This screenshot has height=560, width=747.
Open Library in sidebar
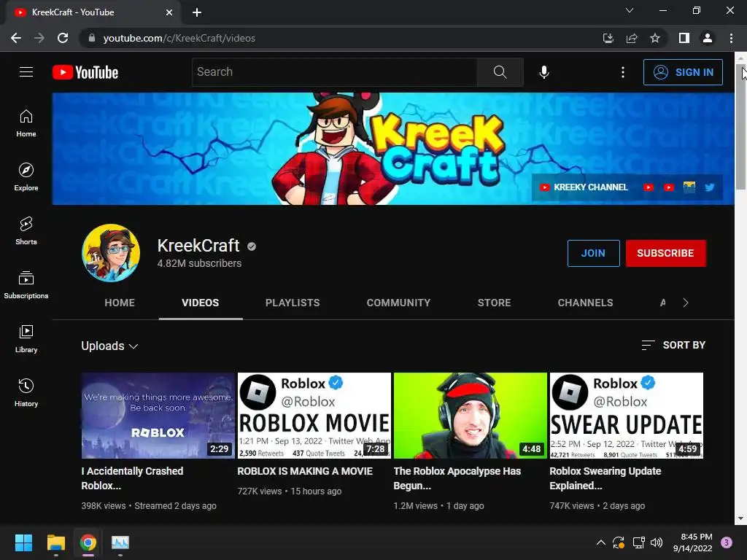(26, 338)
